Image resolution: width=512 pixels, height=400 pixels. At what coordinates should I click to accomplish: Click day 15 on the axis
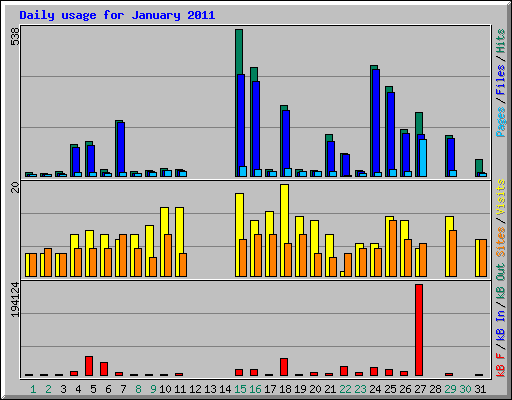click(240, 389)
